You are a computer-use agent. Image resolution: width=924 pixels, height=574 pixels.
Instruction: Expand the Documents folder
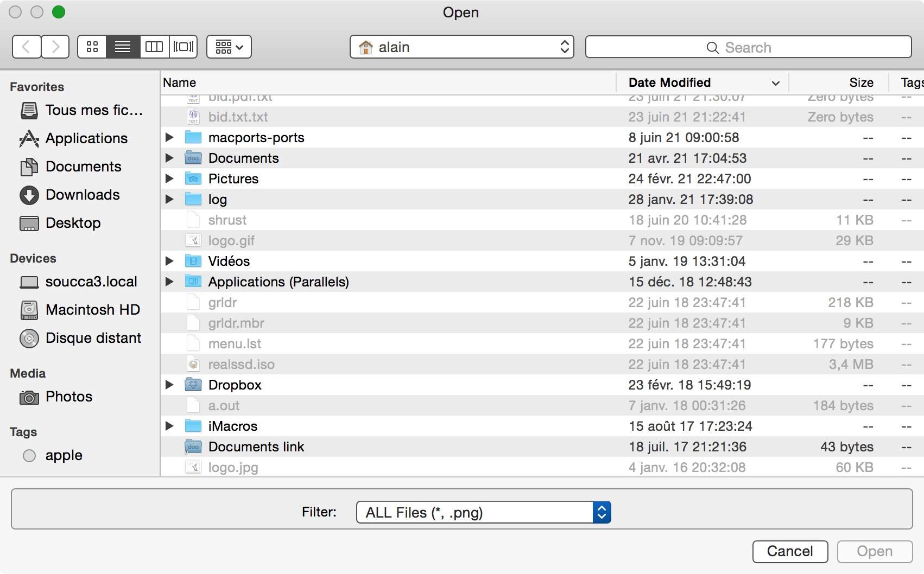pyautogui.click(x=169, y=158)
